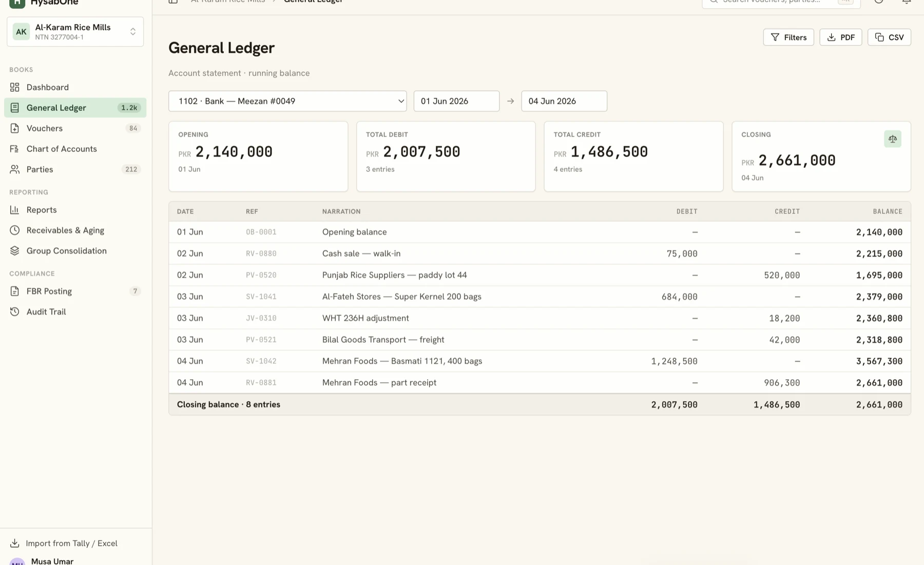Click the Receivables clock icon
Image resolution: width=924 pixels, height=565 pixels.
[x=14, y=230]
